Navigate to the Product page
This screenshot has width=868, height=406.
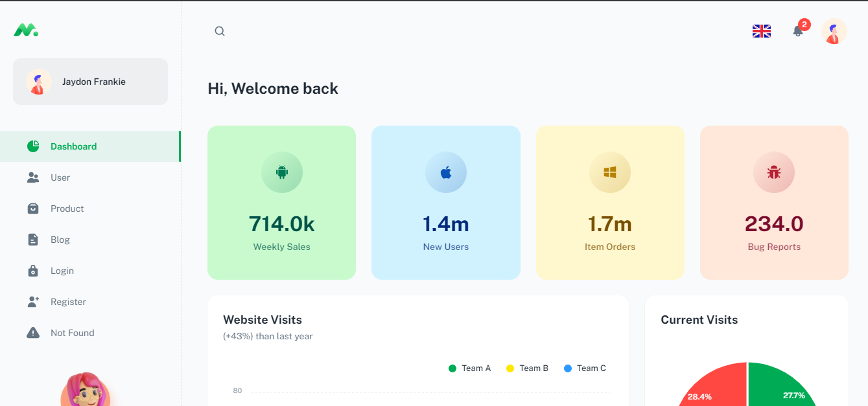90,209
